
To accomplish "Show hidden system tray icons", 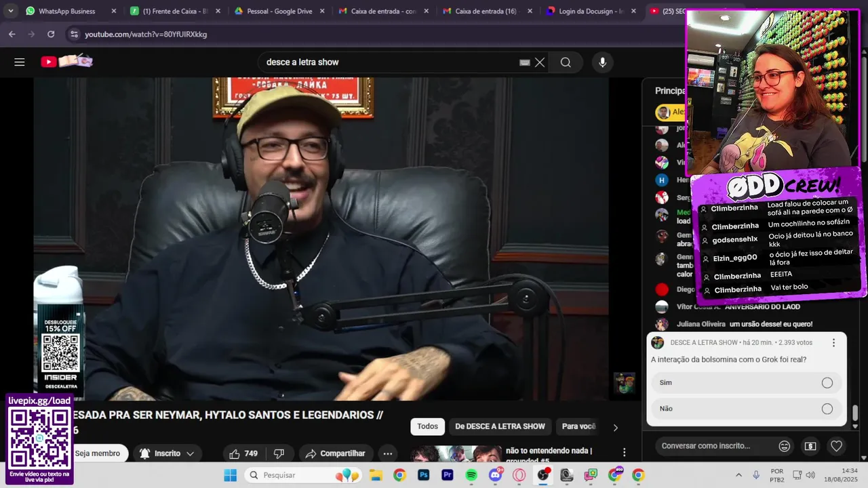I will 738,475.
